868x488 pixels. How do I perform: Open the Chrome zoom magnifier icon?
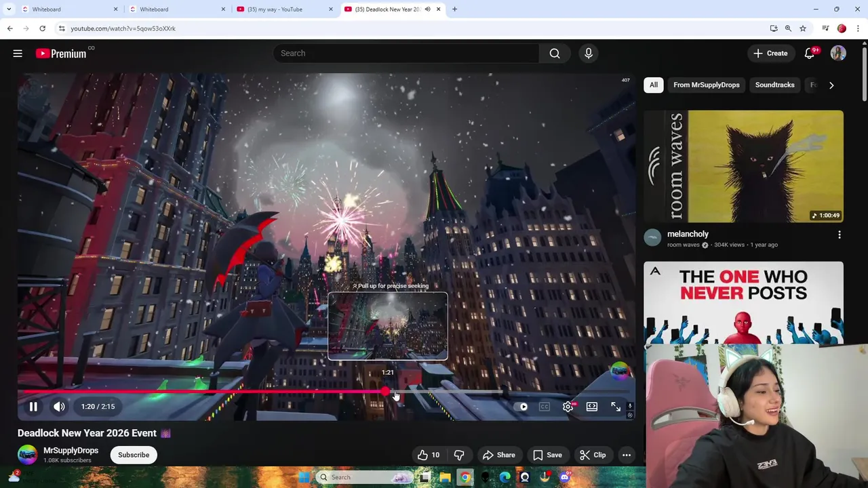coord(788,28)
